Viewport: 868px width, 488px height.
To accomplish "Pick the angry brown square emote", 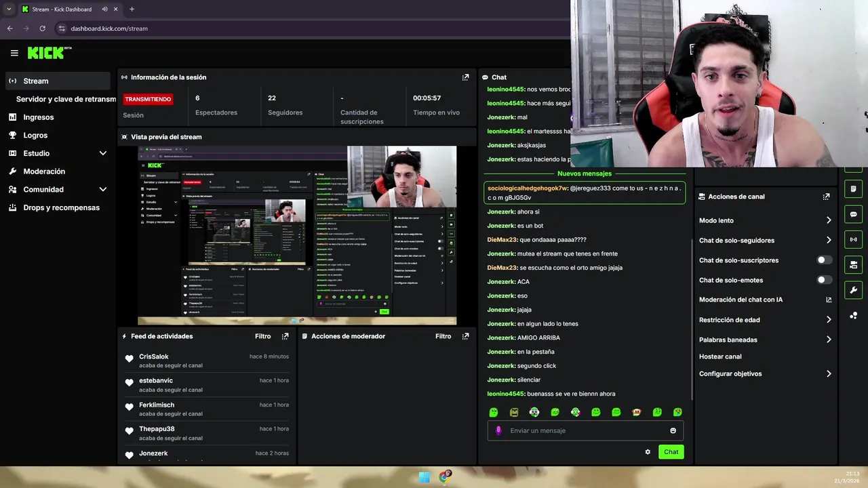I will tap(514, 412).
